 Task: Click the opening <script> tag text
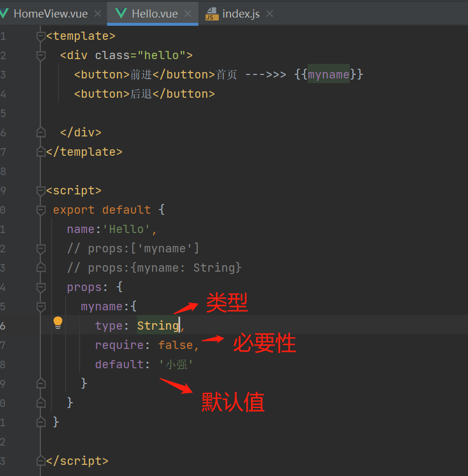point(74,191)
